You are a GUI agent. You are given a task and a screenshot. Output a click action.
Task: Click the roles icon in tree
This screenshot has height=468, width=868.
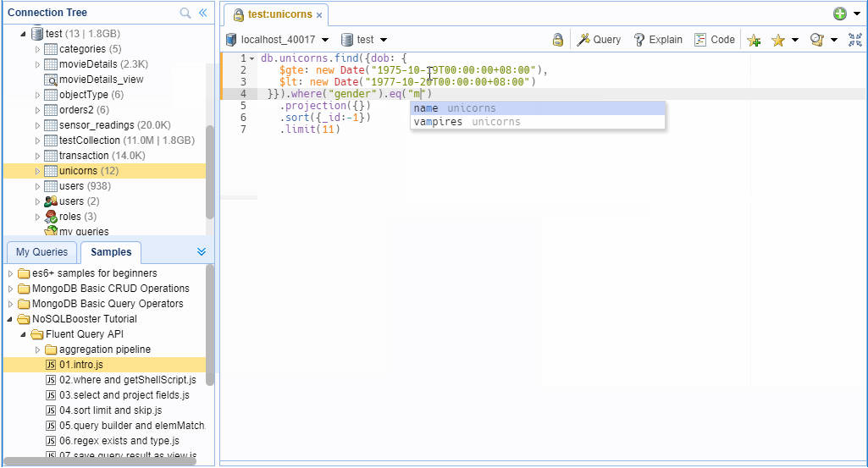click(50, 217)
